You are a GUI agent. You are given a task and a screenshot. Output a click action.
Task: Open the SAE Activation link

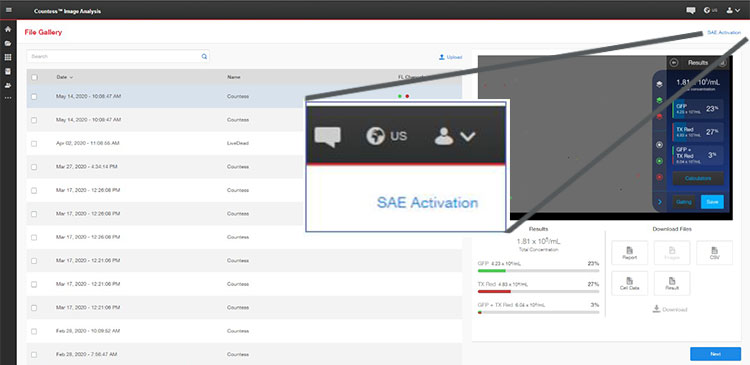coord(724,33)
